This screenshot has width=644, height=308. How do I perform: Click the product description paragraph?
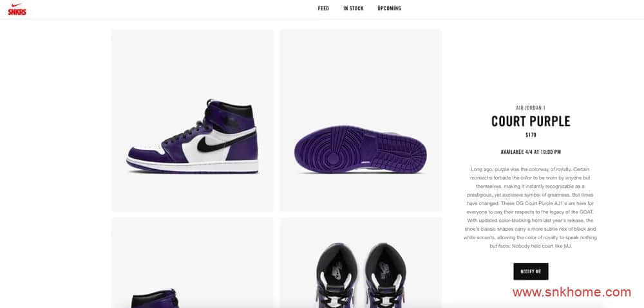tap(531, 208)
